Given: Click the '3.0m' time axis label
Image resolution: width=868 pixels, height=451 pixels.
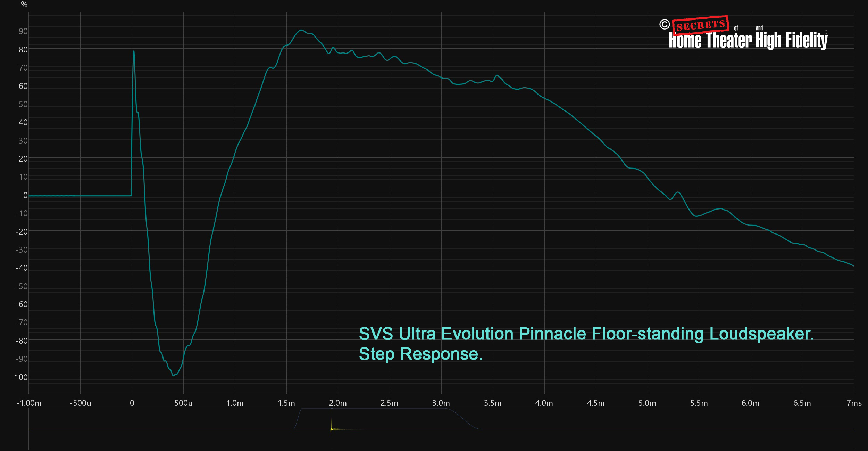Looking at the screenshot, I should (441, 403).
